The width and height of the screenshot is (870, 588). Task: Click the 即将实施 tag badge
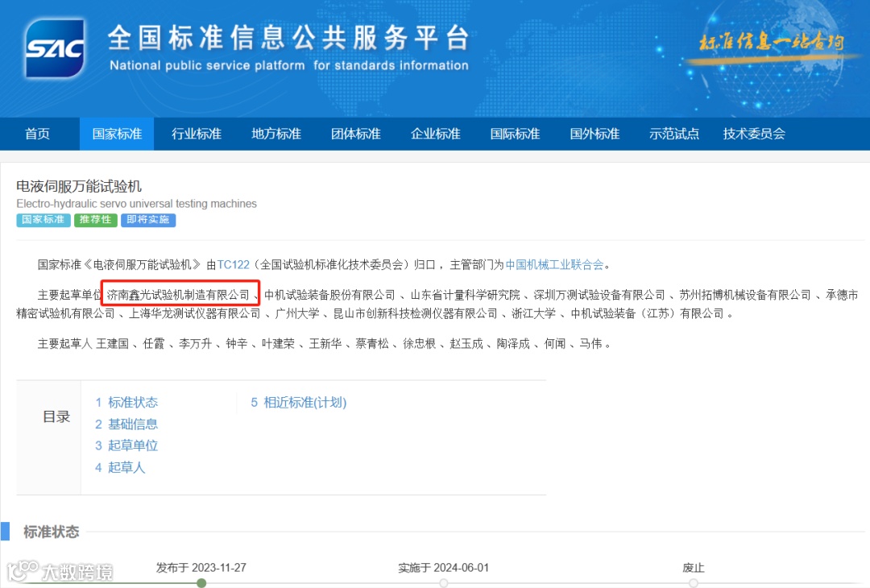(148, 220)
